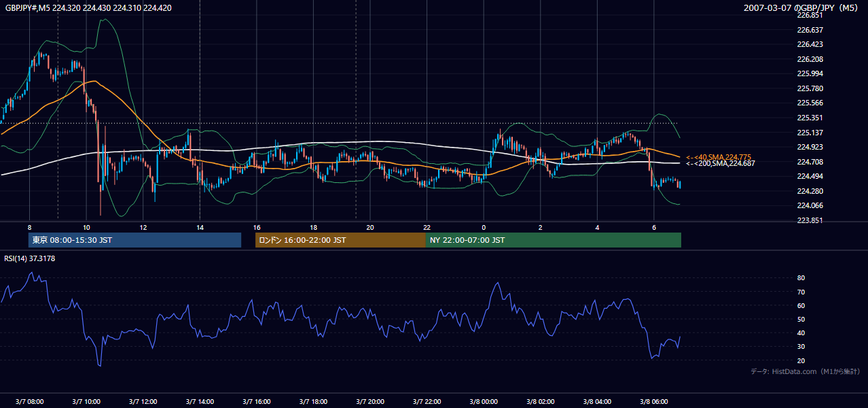
Task: Click hour label 12 under price chart
Action: click(x=143, y=227)
